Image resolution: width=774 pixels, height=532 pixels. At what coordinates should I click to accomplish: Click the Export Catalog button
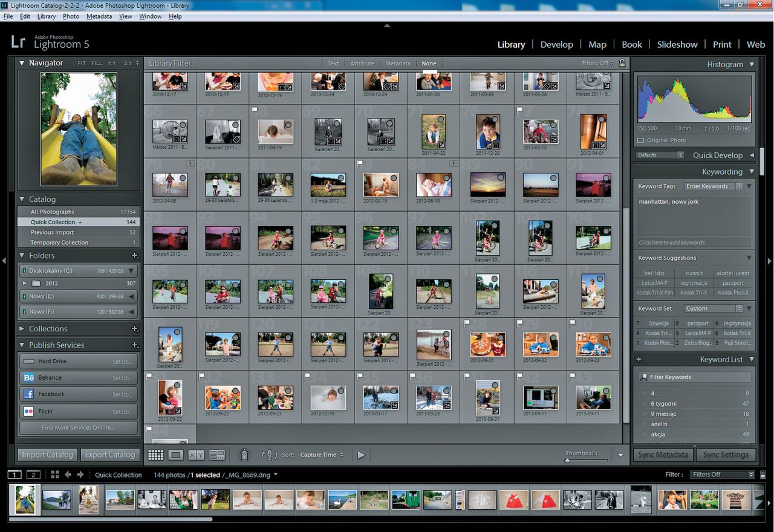pos(109,455)
